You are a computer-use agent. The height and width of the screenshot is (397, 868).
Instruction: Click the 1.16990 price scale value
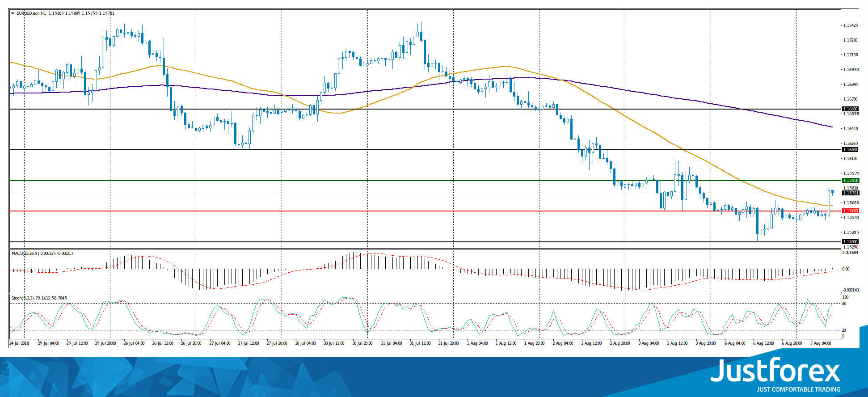pyautogui.click(x=850, y=70)
